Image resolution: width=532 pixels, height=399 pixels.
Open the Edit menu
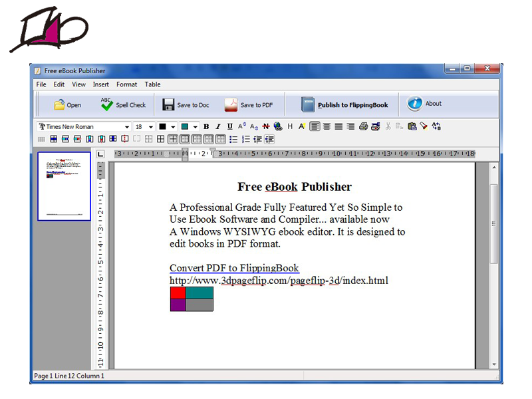point(59,84)
